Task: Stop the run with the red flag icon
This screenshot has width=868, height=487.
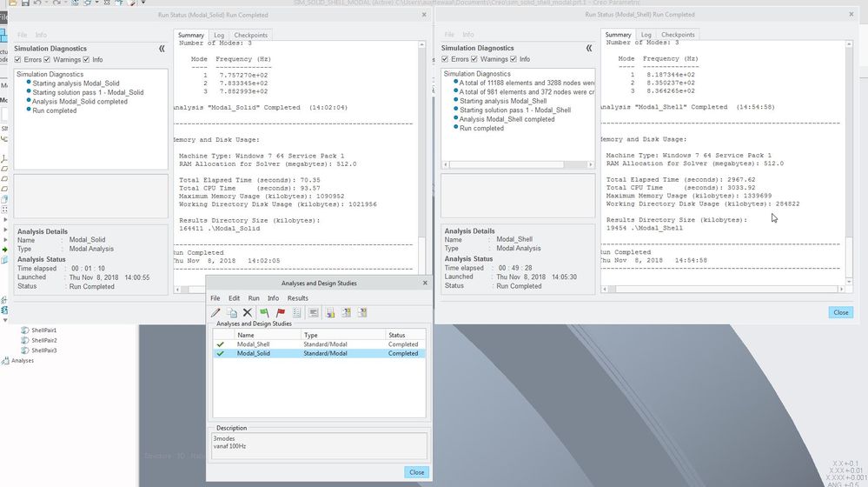Action: point(281,313)
